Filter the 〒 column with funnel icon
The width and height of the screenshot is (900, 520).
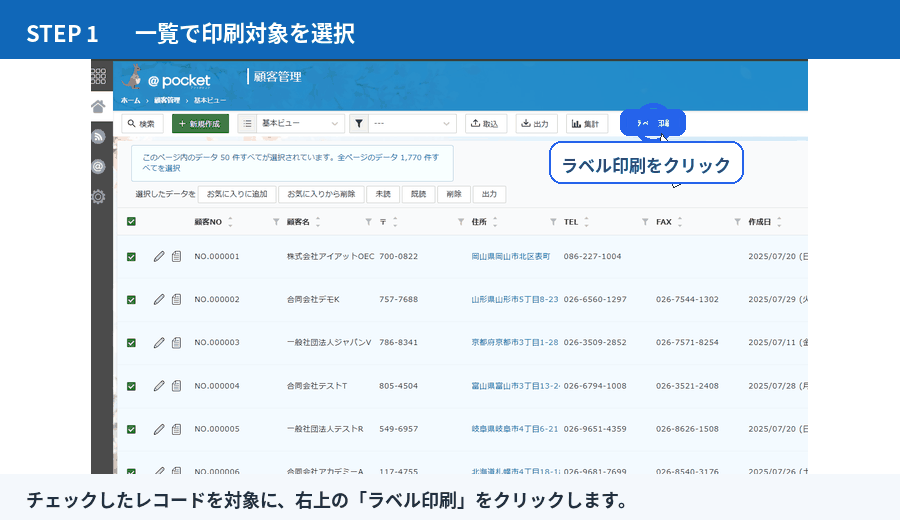coord(461,222)
